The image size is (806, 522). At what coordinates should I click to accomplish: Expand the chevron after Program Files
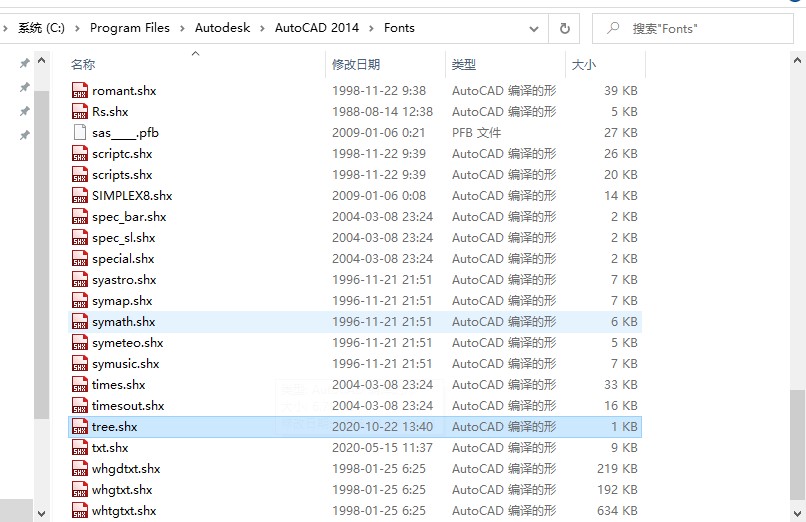pyautogui.click(x=182, y=28)
